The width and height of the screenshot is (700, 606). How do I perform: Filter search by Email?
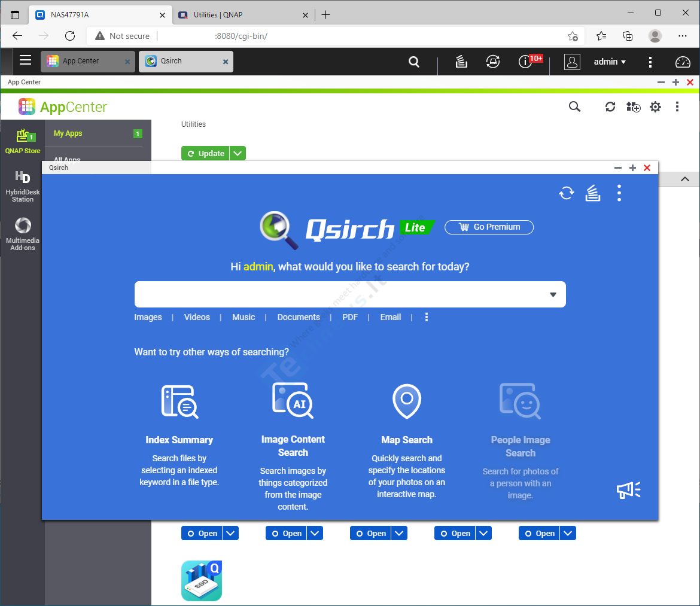point(391,317)
